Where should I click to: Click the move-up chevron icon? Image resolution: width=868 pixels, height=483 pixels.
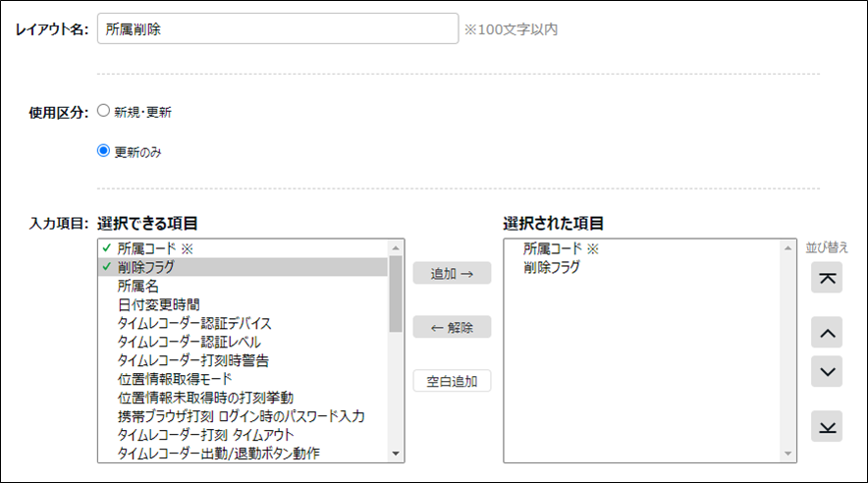(x=827, y=333)
